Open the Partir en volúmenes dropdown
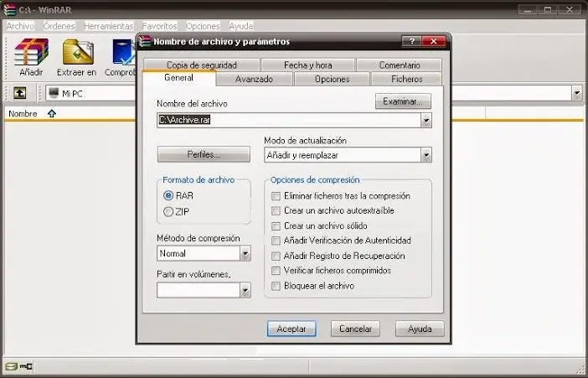Viewport: 588px width, 378px height. coord(245,291)
